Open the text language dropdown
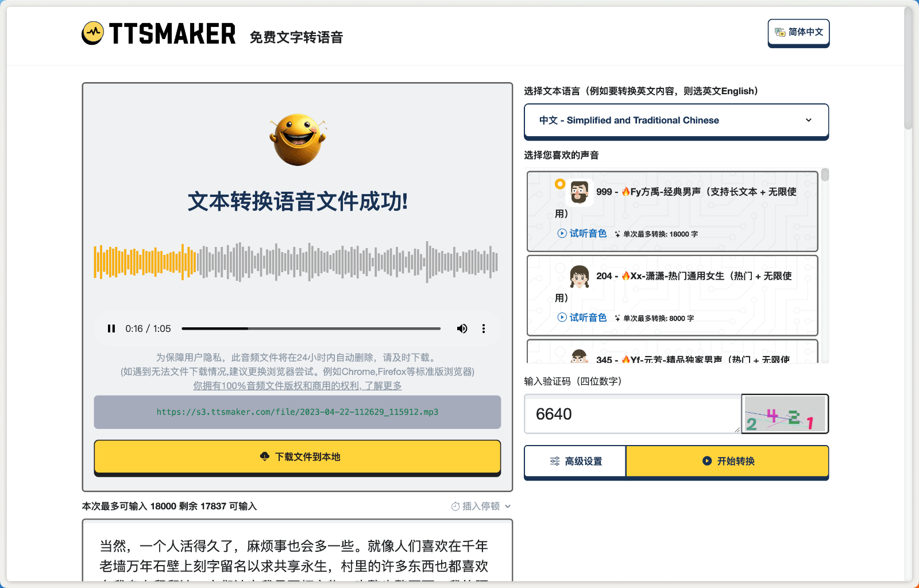 pyautogui.click(x=675, y=121)
